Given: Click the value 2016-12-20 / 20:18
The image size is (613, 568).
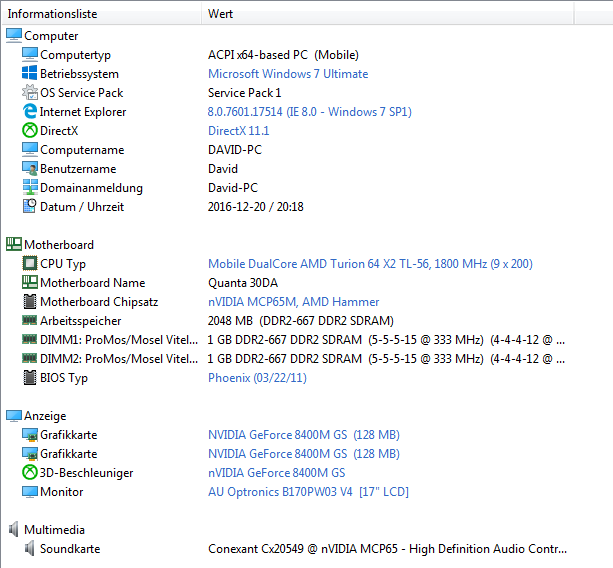Looking at the screenshot, I should 256,206.
